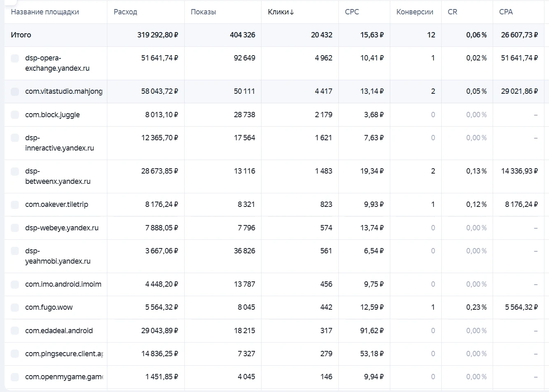549x392 pixels.
Task: Click the CPA column header
Action: click(x=506, y=12)
